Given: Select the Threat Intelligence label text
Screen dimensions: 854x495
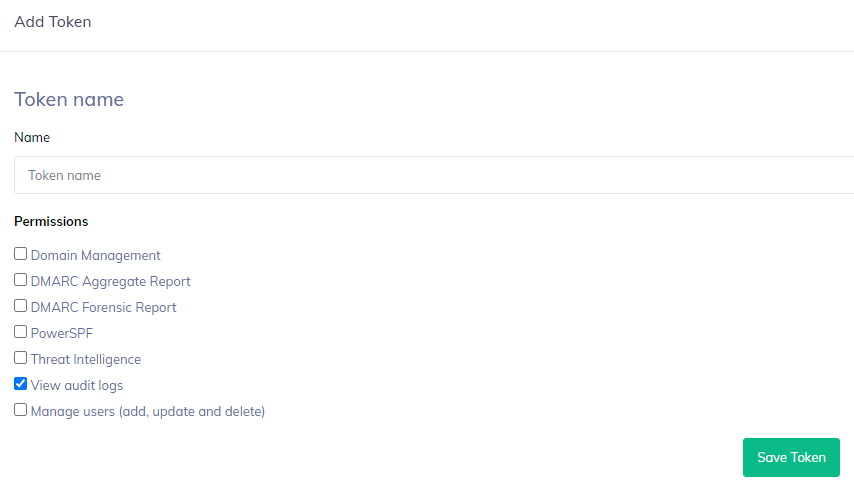Looking at the screenshot, I should 86,360.
